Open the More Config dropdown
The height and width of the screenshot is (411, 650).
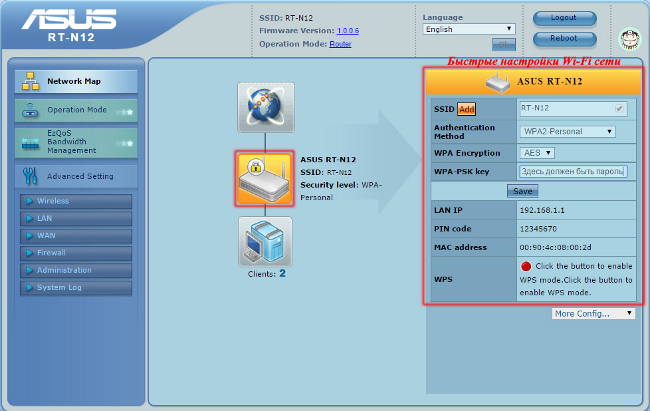click(593, 314)
